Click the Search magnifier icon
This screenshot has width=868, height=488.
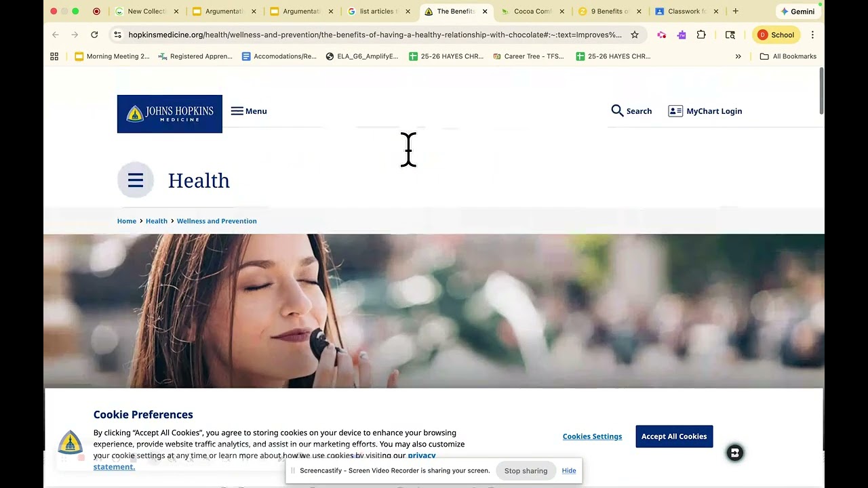[x=617, y=110]
